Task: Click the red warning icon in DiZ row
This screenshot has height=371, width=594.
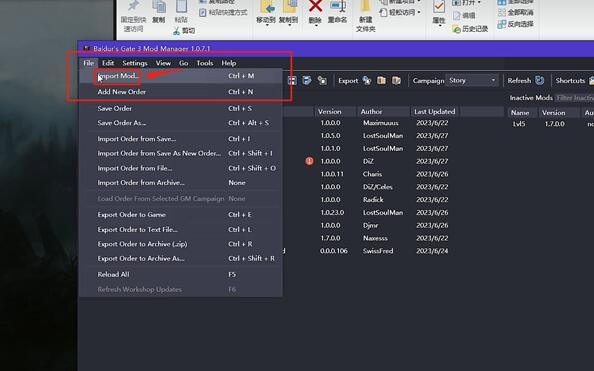Action: pos(309,161)
